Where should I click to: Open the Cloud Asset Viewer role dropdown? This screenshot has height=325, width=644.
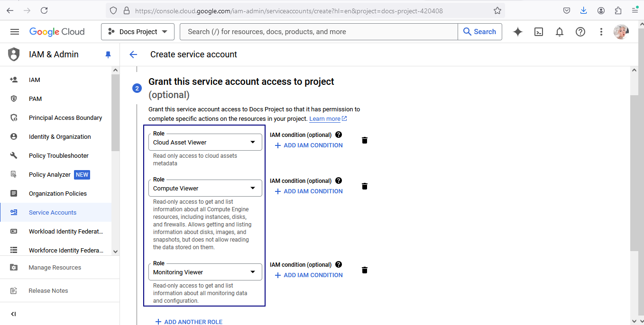pos(205,142)
